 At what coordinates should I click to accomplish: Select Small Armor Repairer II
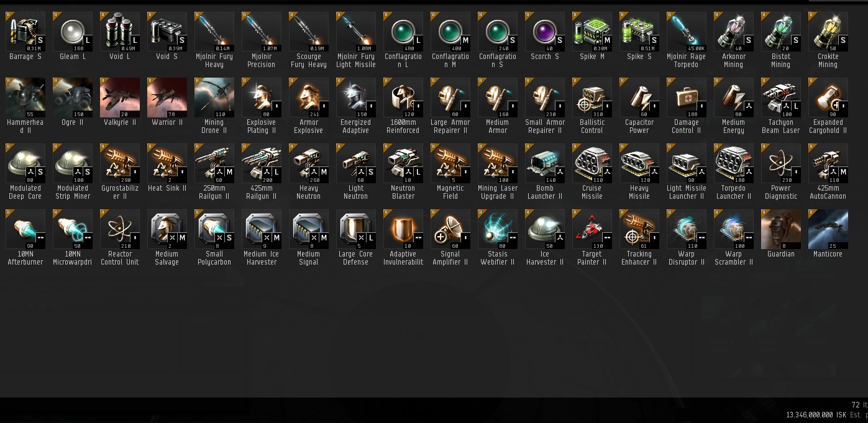(545, 98)
